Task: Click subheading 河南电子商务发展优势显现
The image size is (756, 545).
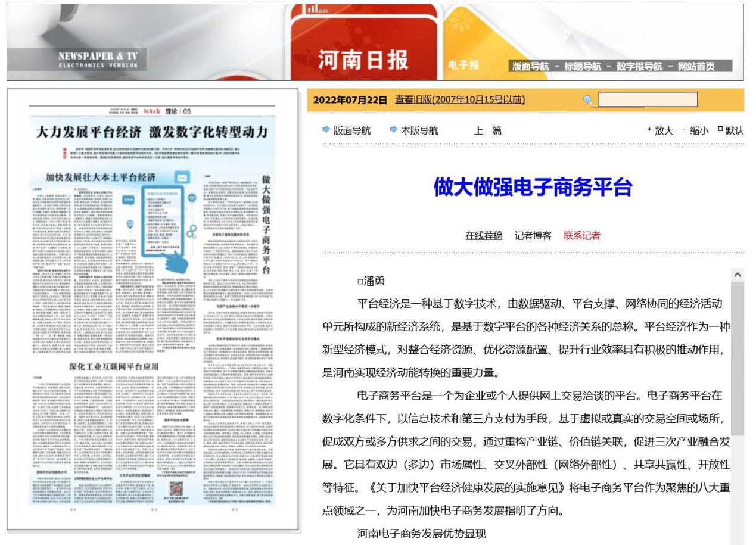Action: pyautogui.click(x=421, y=534)
